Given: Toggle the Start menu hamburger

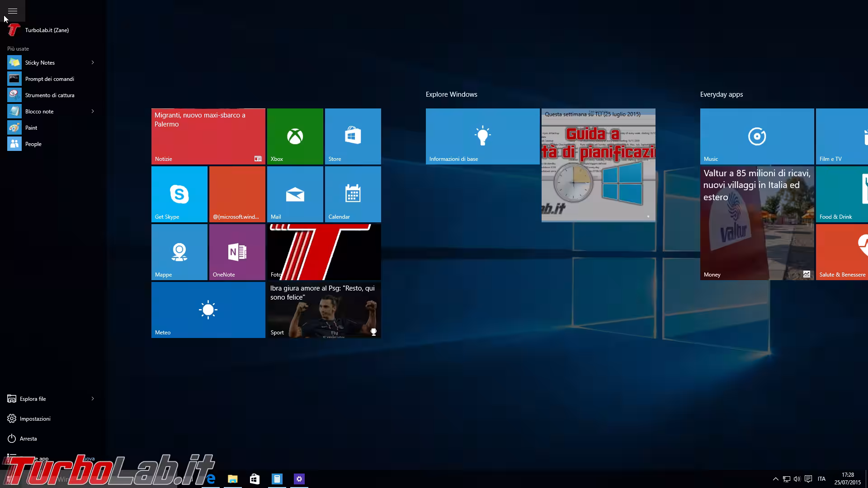Looking at the screenshot, I should pos(12,11).
